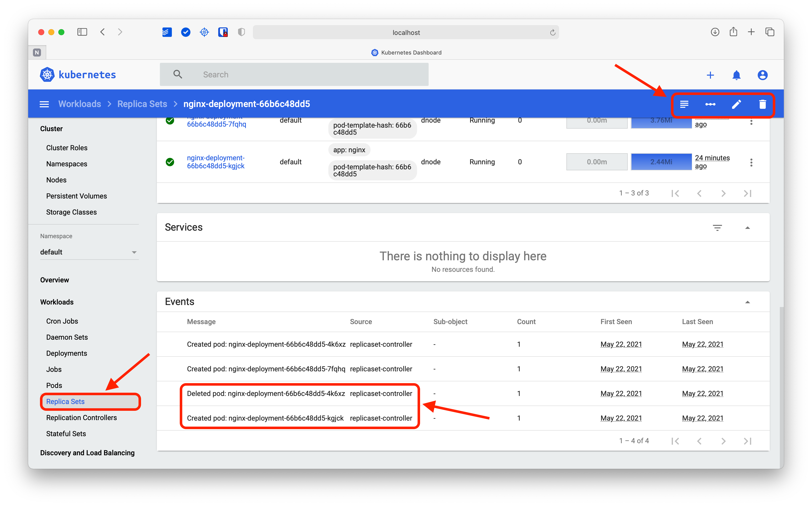Open Storage Classes page
Viewport: 812px width, 506px height.
(x=71, y=212)
